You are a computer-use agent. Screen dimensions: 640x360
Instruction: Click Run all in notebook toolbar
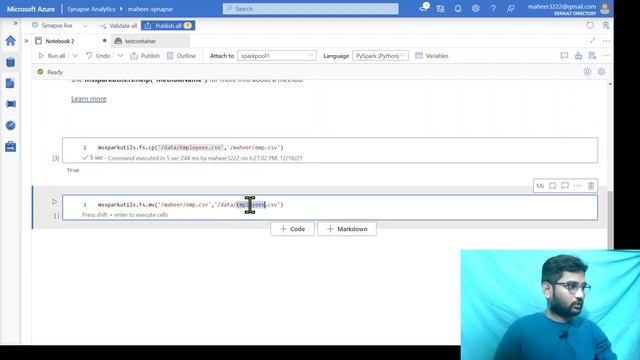click(x=52, y=56)
